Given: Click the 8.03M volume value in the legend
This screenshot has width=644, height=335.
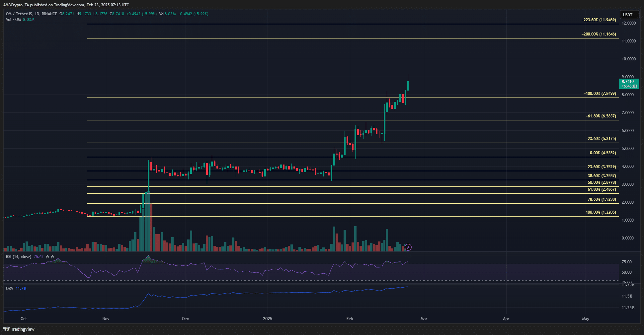Looking at the screenshot, I should (169, 14).
